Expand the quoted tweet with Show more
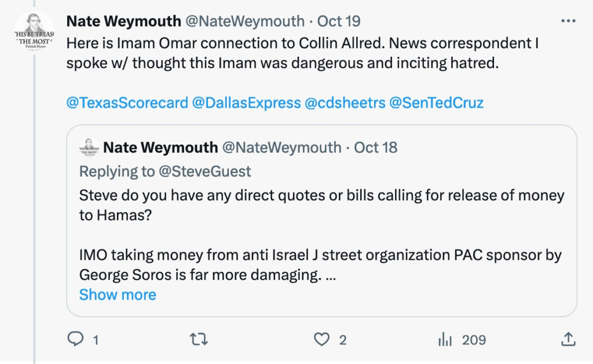The width and height of the screenshot is (593, 364). point(117,295)
